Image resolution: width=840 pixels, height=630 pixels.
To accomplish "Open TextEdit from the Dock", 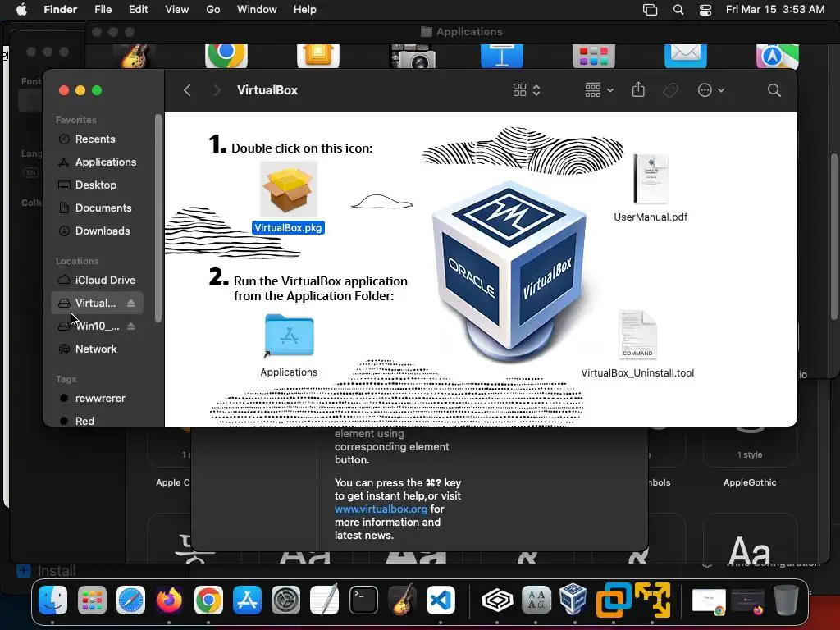I will click(325, 600).
